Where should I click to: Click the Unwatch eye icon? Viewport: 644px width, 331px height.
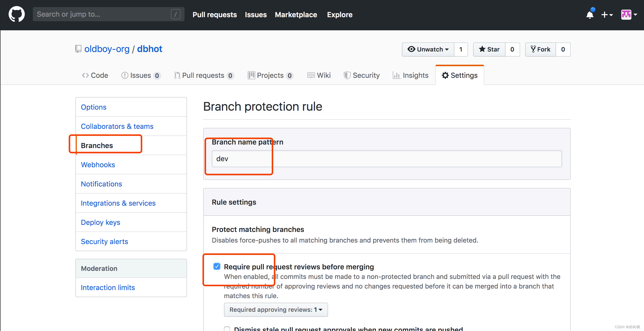(411, 49)
